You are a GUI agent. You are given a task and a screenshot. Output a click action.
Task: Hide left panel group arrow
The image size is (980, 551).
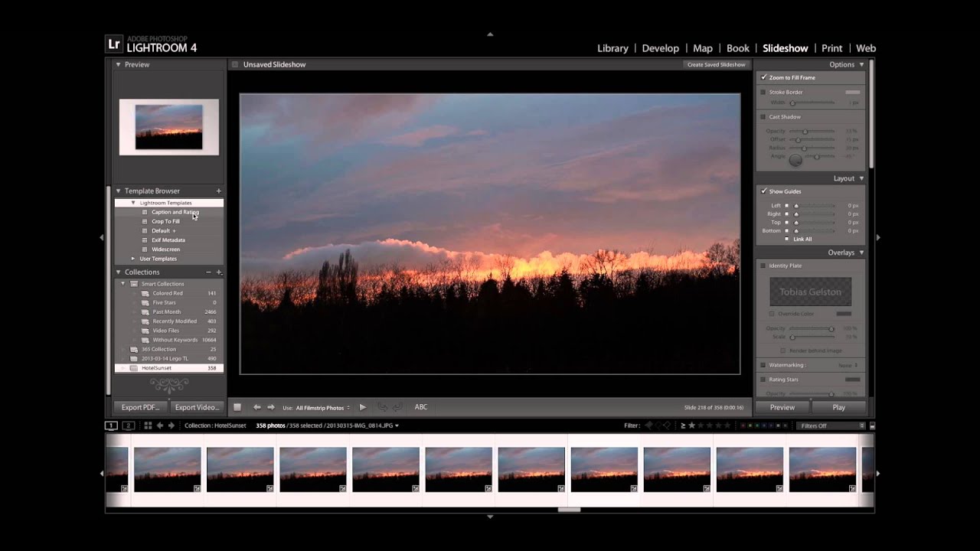(101, 237)
